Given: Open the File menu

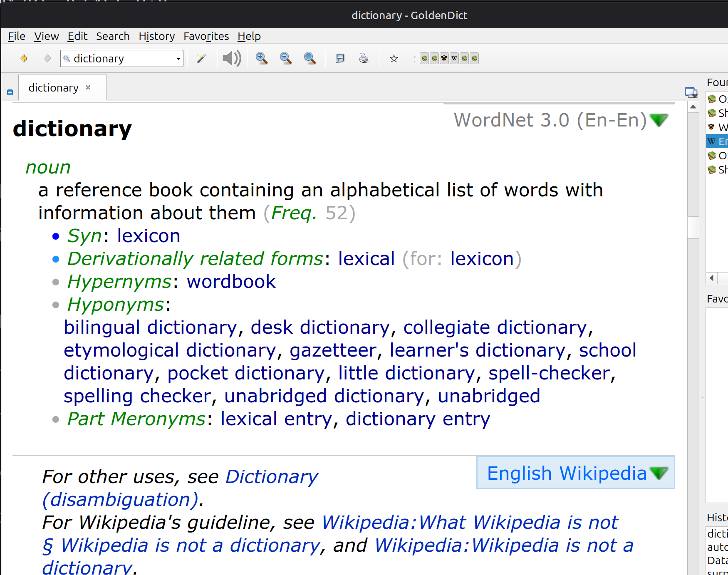Looking at the screenshot, I should click(17, 36).
